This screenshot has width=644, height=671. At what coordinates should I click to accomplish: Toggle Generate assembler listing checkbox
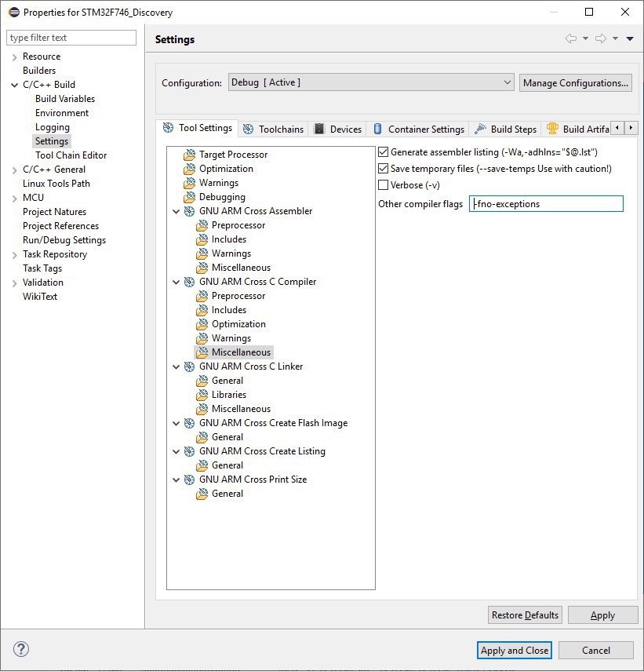383,152
